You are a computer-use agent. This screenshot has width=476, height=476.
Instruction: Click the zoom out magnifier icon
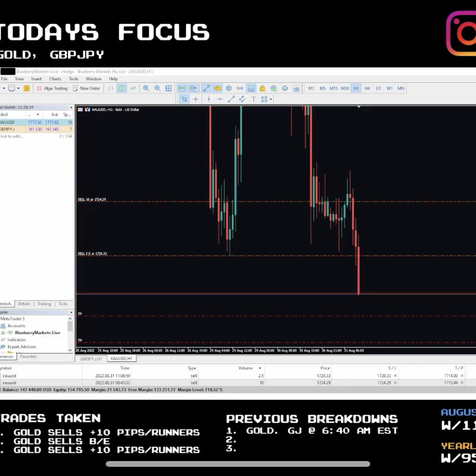coord(157,88)
